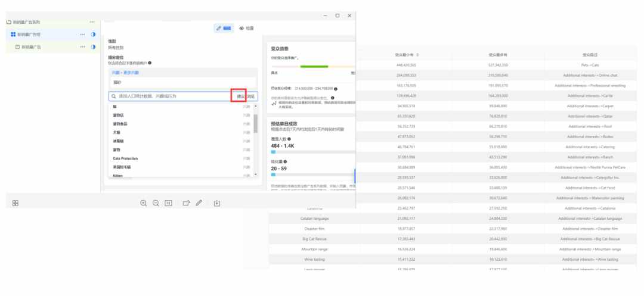Toggle the half-circle status on the ad set row

[x=93, y=35]
